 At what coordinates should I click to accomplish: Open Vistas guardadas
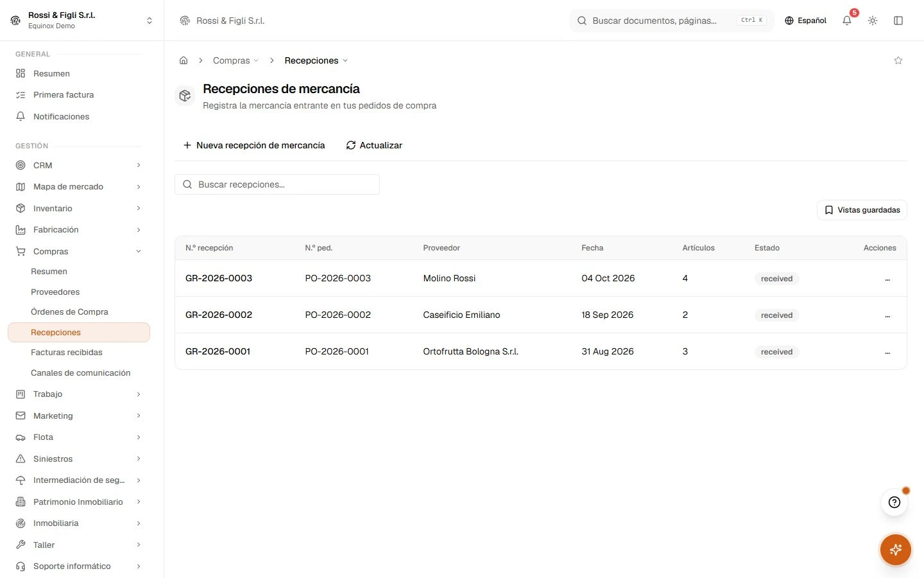[x=862, y=210]
